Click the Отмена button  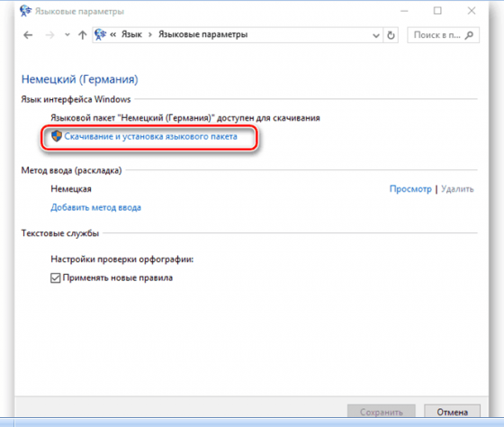pos(452,412)
